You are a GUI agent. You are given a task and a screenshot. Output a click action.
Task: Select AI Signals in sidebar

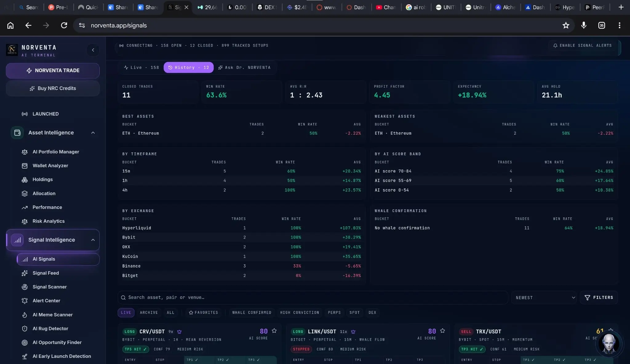pyautogui.click(x=58, y=259)
